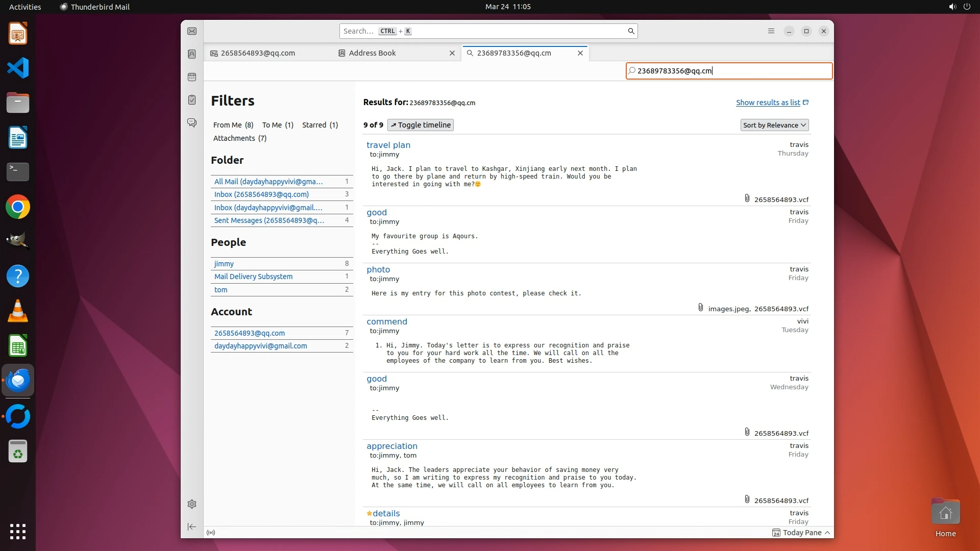Open the travel plan message

click(388, 145)
